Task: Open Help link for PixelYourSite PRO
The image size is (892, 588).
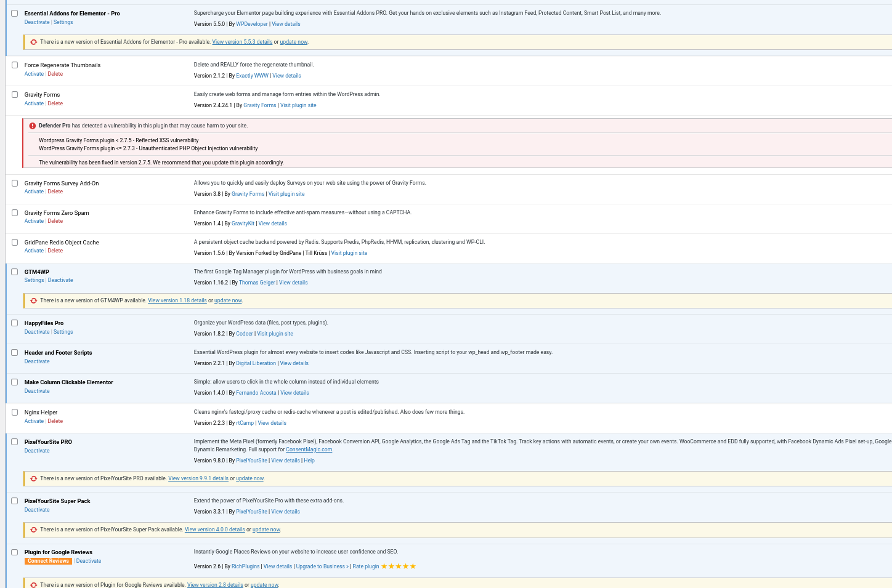Action: tap(309, 461)
